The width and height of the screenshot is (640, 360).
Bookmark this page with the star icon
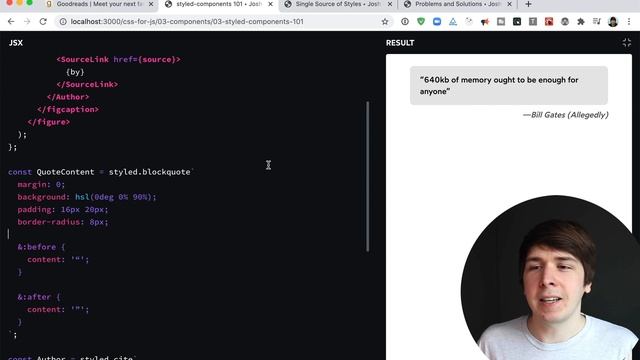pos(385,22)
